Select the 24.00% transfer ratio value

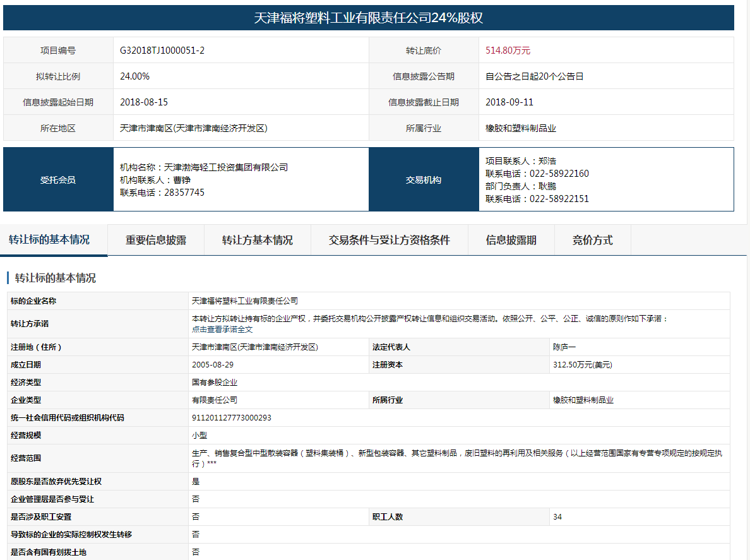[135, 76]
